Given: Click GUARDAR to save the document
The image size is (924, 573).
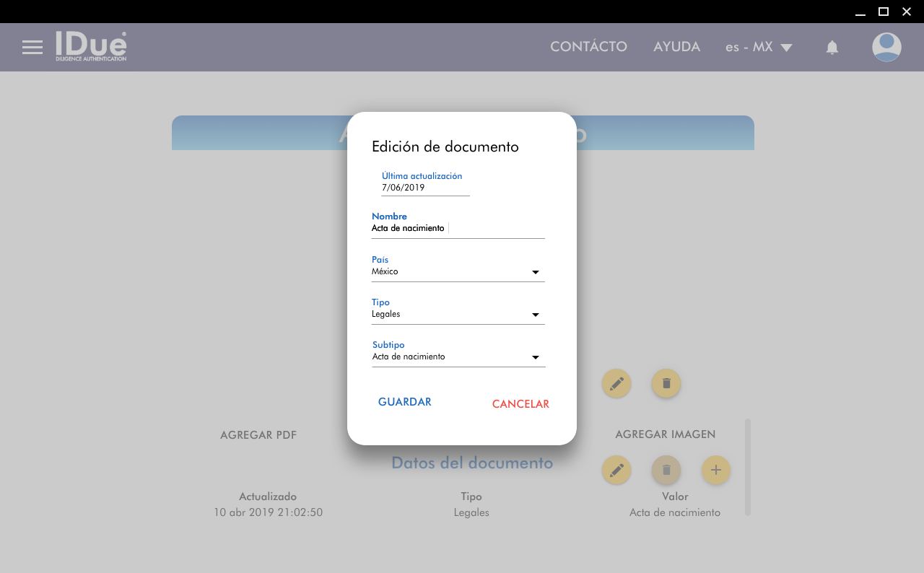Looking at the screenshot, I should point(404,403).
